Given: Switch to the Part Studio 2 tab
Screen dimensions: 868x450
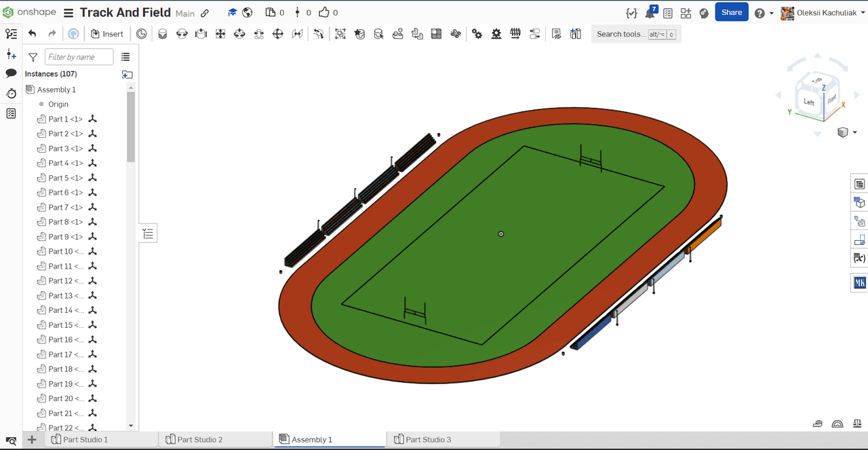Looking at the screenshot, I should point(199,440).
